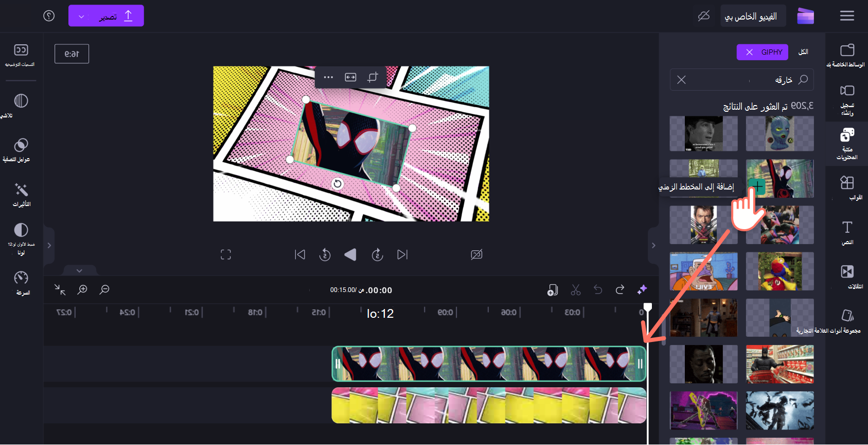Open مكتبة المحتويات content library tab
The height and width of the screenshot is (445, 868).
pos(847,144)
